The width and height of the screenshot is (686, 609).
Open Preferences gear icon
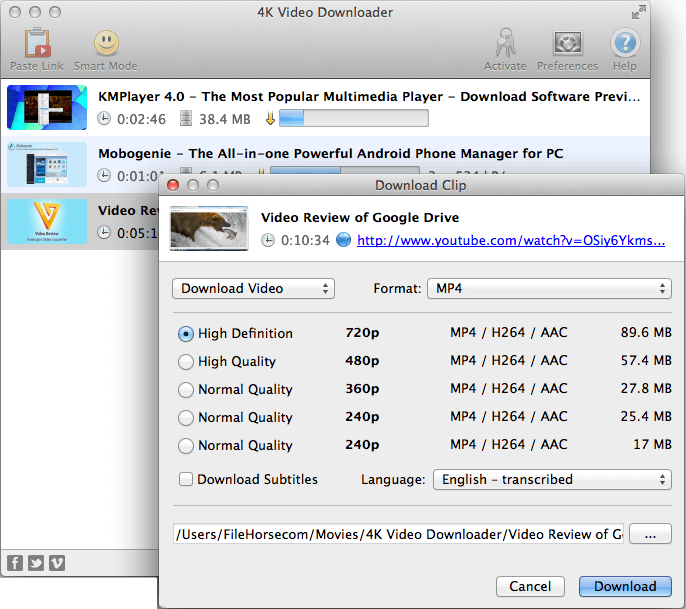pyautogui.click(x=568, y=43)
